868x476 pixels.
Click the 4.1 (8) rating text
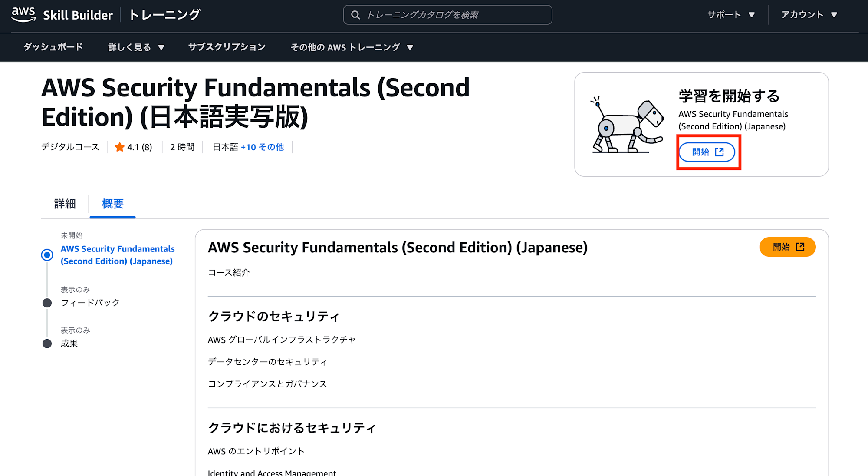coord(140,147)
